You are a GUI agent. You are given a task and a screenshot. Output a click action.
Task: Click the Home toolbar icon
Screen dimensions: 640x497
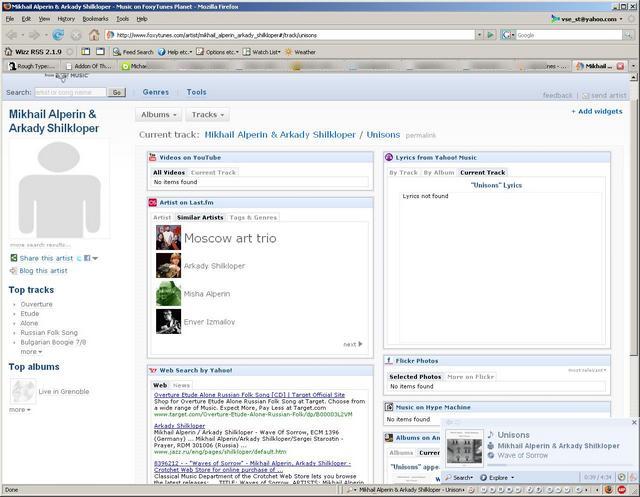[x=94, y=35]
